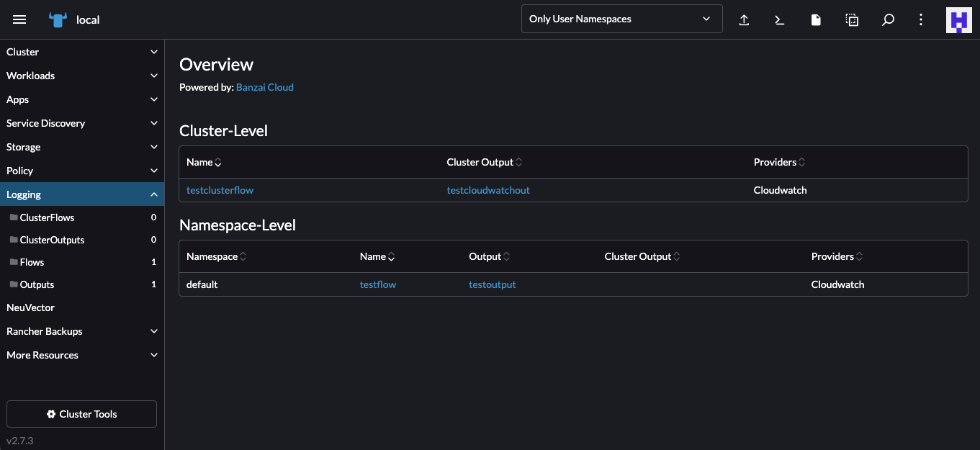Open the resource search
This screenshot has width=980, height=450.
[888, 19]
